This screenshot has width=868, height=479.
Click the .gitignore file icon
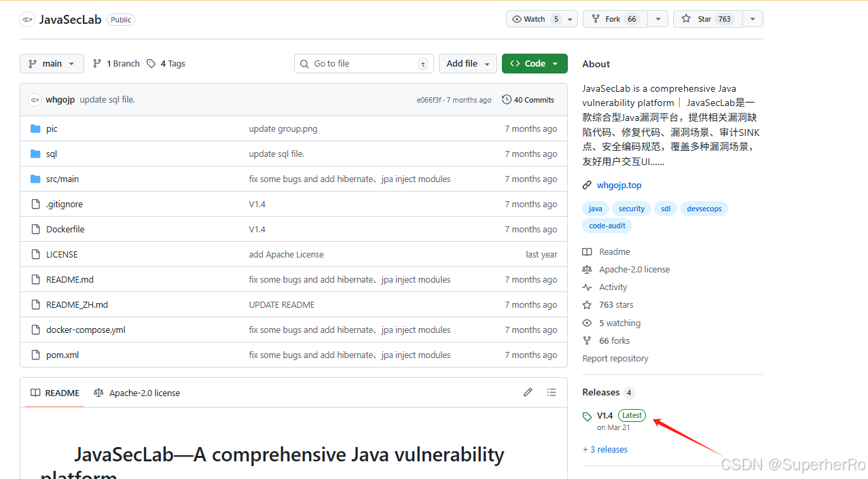click(x=36, y=204)
